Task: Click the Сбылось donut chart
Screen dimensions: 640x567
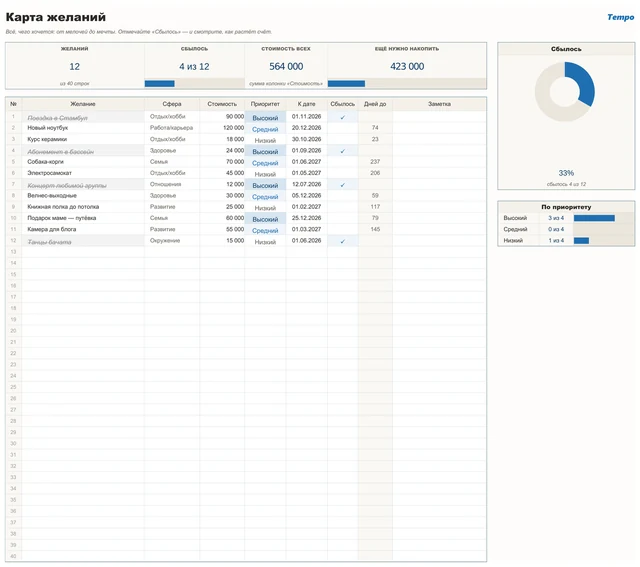Action: [565, 91]
